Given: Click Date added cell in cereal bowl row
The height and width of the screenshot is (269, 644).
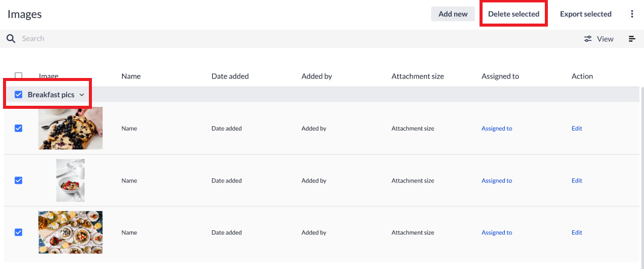Looking at the screenshot, I should [226, 181].
